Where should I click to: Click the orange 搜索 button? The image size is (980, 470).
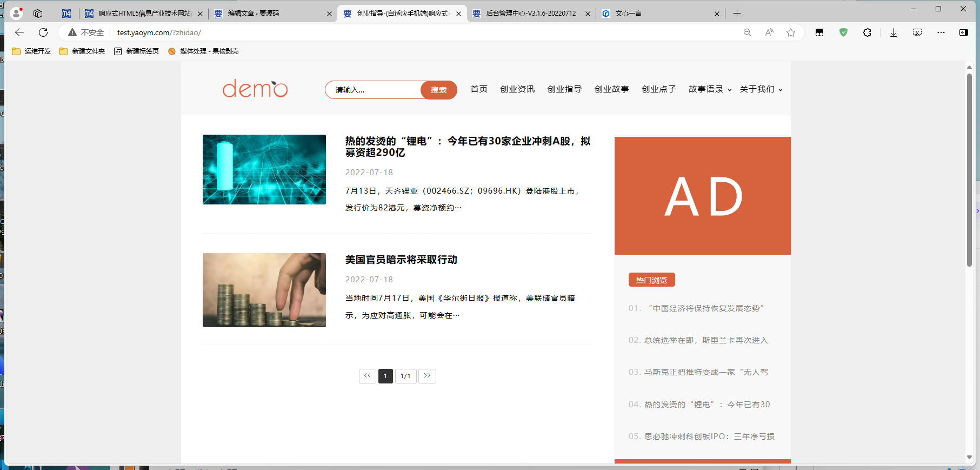point(438,90)
